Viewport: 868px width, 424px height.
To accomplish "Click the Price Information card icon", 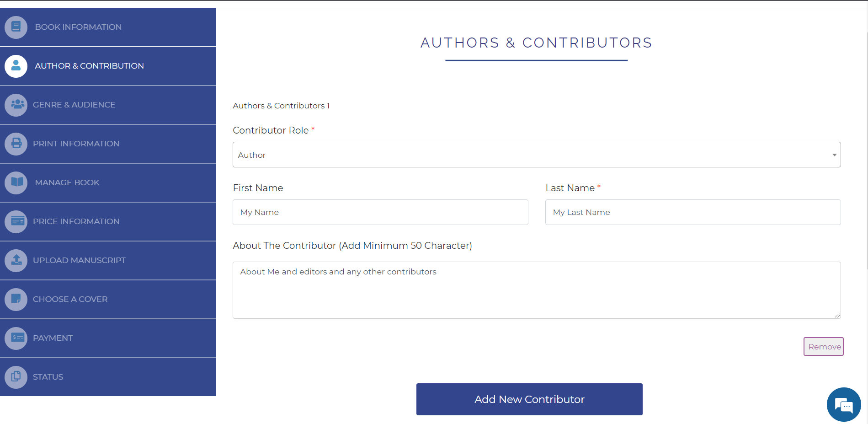I will click(16, 221).
